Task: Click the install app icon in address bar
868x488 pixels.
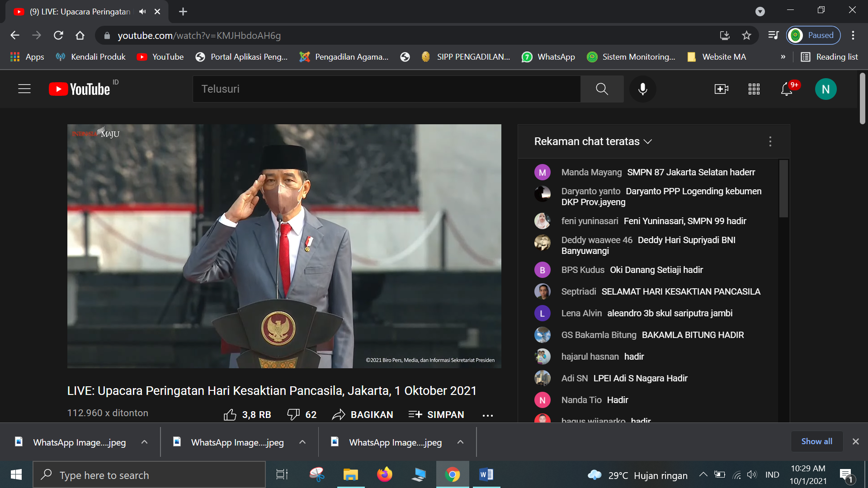Action: click(725, 35)
